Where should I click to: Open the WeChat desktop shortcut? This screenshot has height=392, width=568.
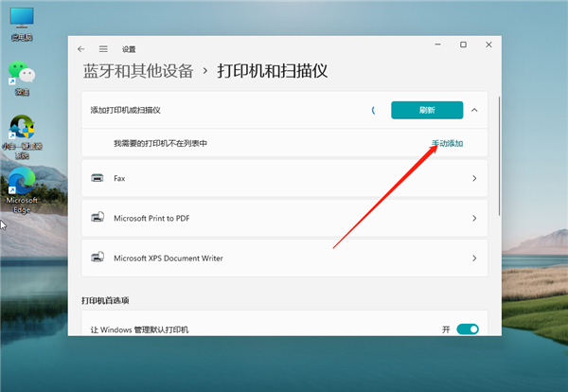tap(22, 78)
